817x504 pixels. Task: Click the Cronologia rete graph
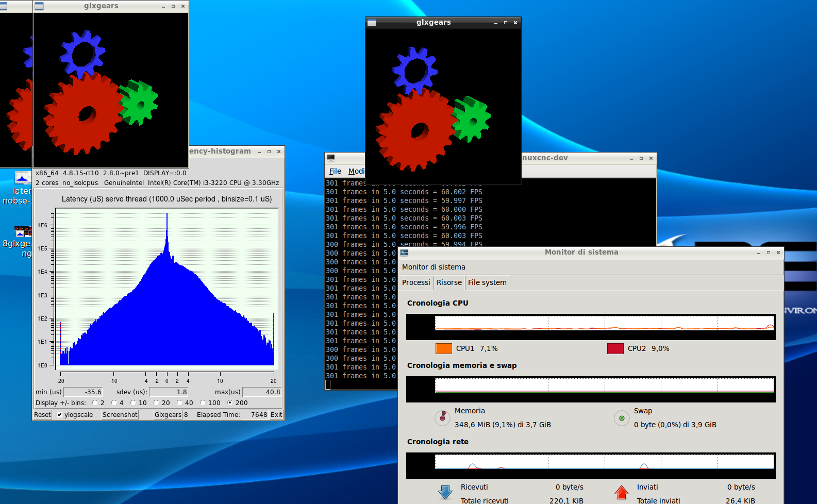point(591,465)
